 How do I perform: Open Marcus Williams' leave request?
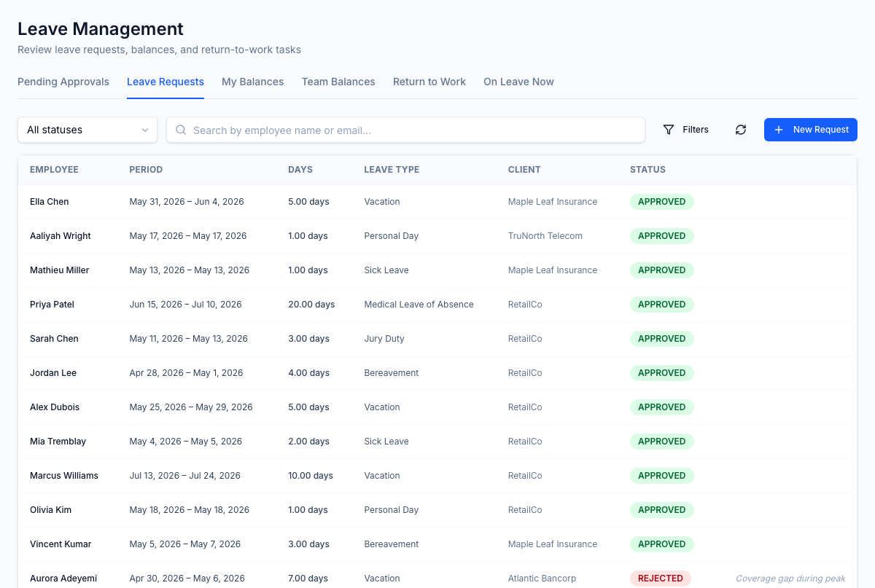pos(437,476)
